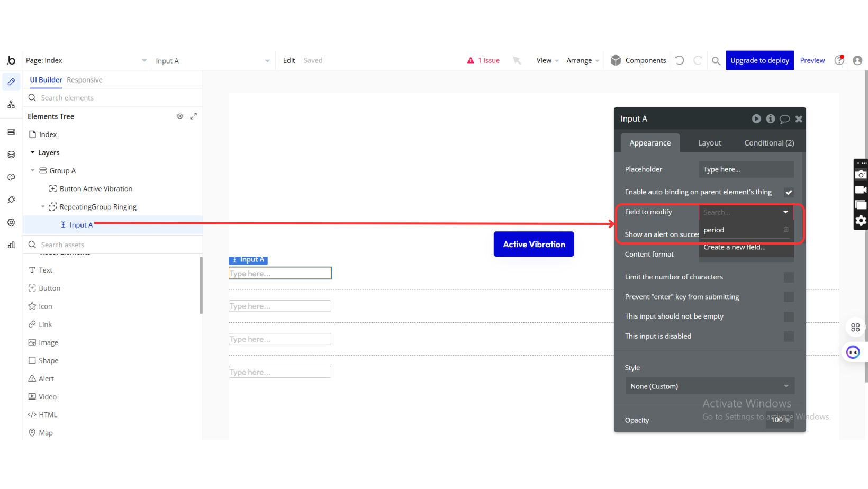The height and width of the screenshot is (489, 868).
Task: Click the Upgrade to deploy button
Action: tap(759, 60)
